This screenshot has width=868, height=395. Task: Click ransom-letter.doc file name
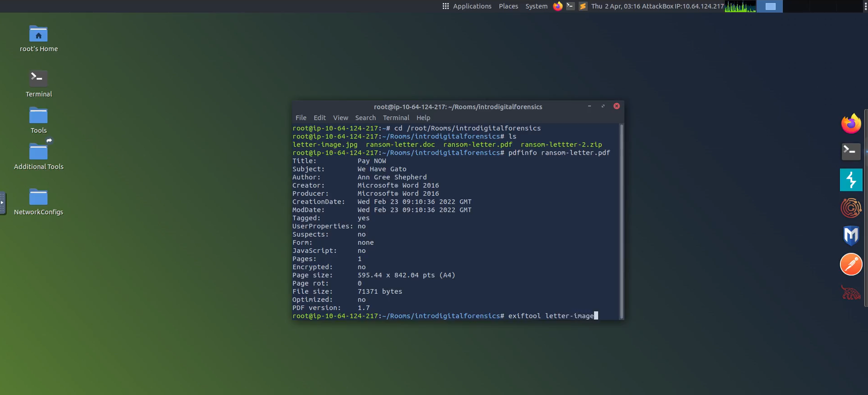click(x=400, y=145)
